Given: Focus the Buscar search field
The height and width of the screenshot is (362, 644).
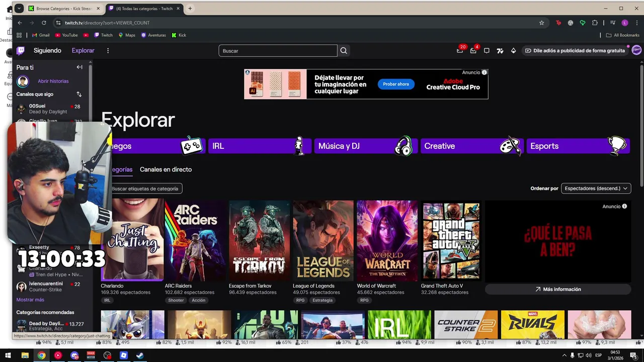Looking at the screenshot, I should (x=278, y=51).
